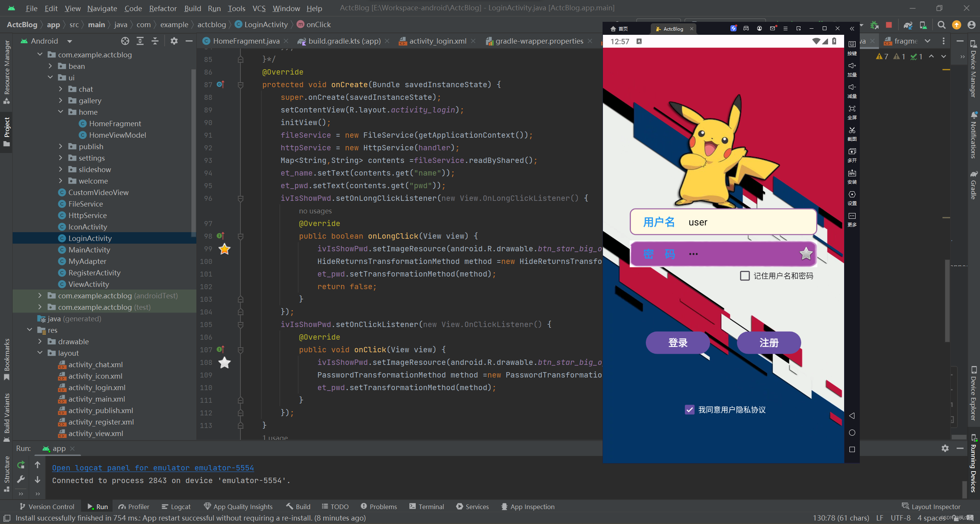This screenshot has width=980, height=524.
Task: Click the up arrow in Run console
Action: pyautogui.click(x=38, y=465)
